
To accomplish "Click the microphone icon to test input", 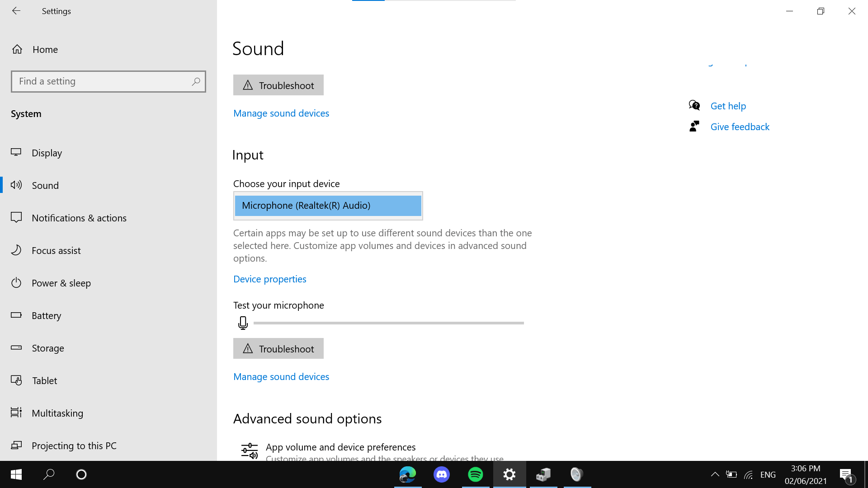I will 243,322.
